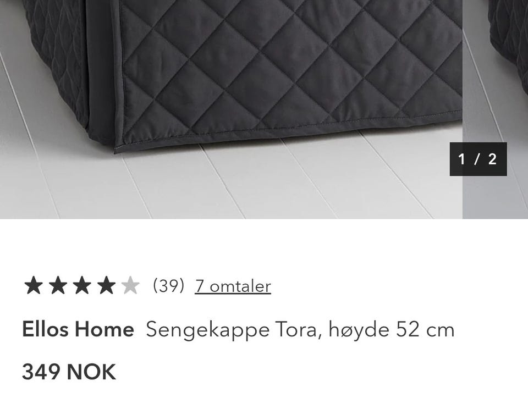Viewport: 528px width, 420px height.
Task: Open the (39) ratings count
Action: (168, 286)
